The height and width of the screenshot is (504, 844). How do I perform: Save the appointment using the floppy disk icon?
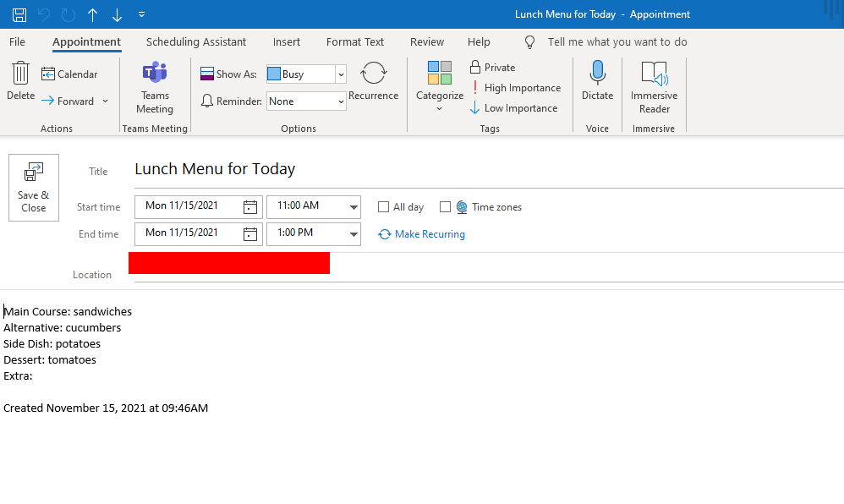pyautogui.click(x=19, y=14)
